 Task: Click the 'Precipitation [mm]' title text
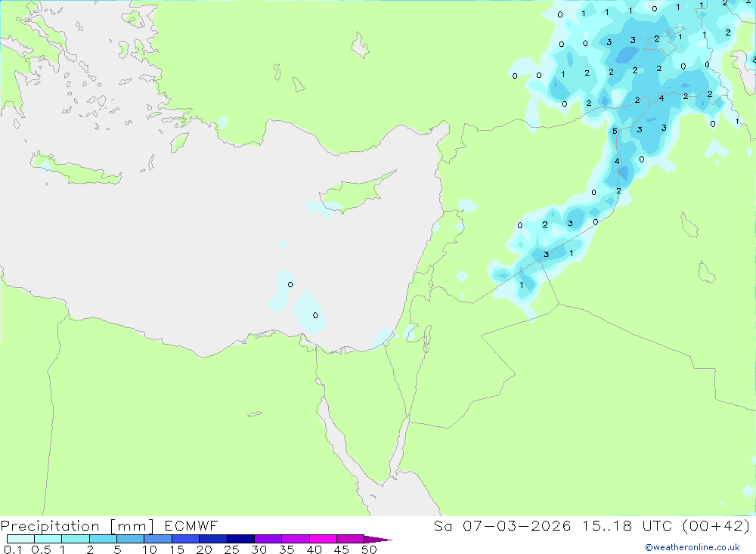coord(77,526)
